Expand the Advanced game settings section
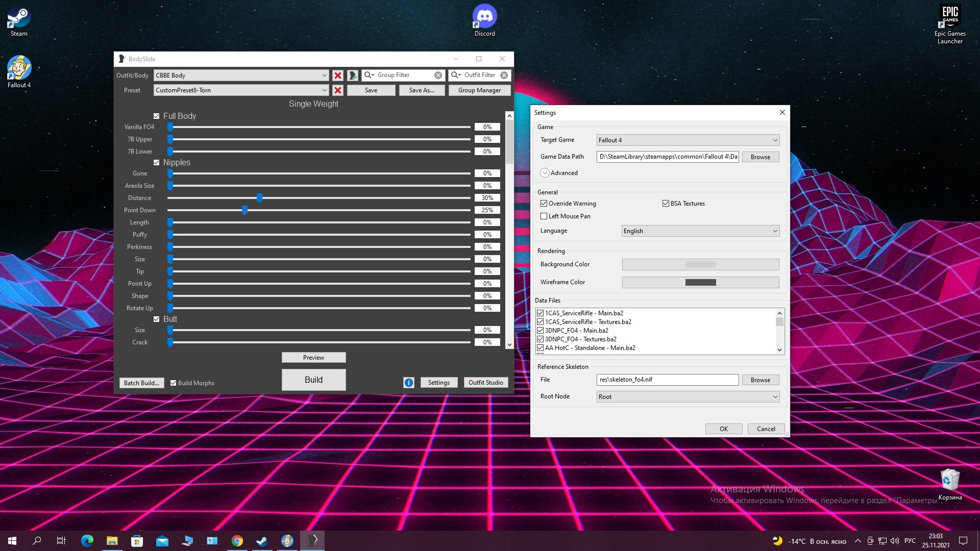 click(x=545, y=173)
